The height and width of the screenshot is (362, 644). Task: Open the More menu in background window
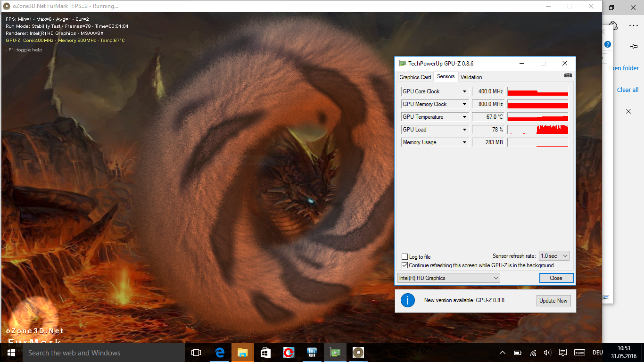(634, 25)
